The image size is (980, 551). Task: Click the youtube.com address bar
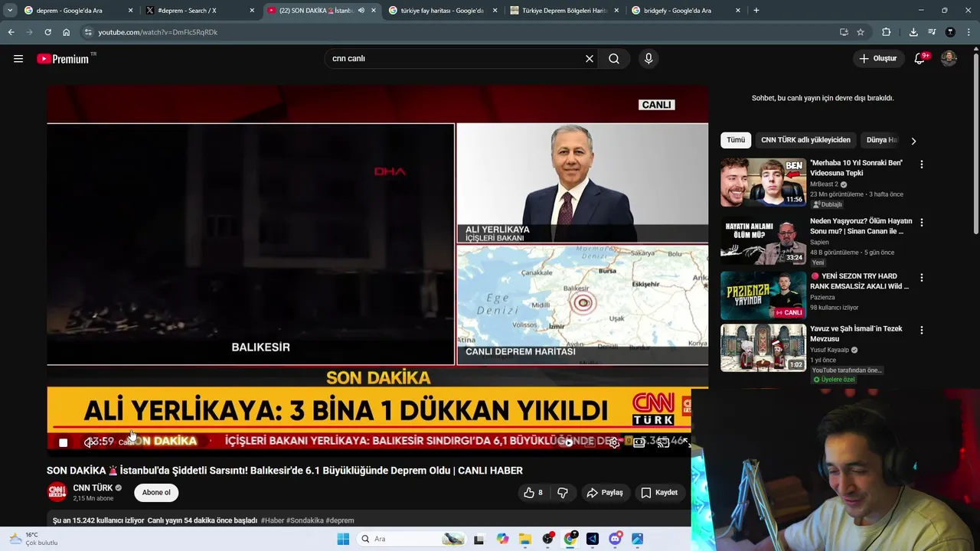tap(459, 32)
